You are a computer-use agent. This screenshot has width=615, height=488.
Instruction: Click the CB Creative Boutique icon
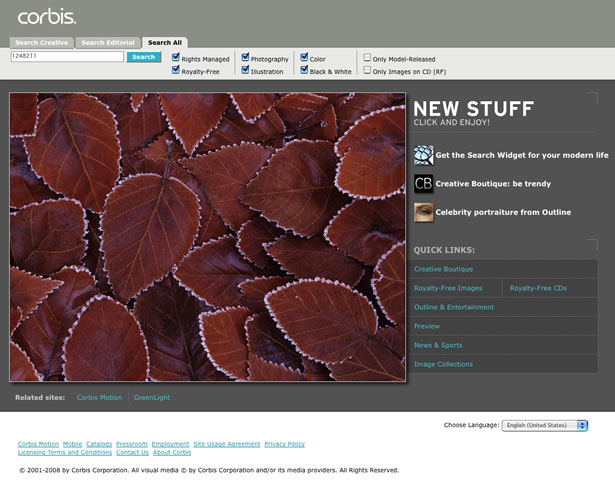coord(424,184)
